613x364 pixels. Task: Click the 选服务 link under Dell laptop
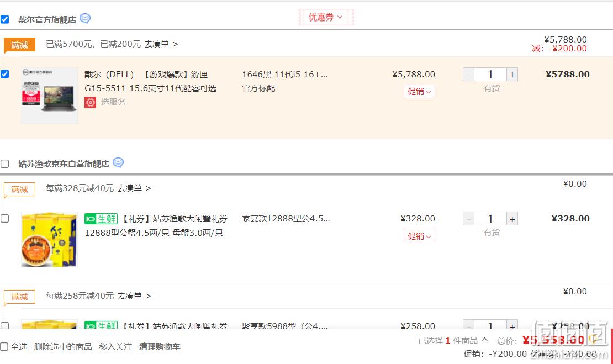point(113,102)
